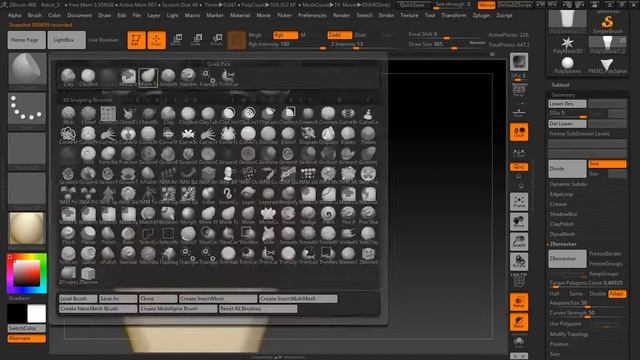Choose the Spiral brush
The height and width of the screenshot is (360, 640).
tap(88, 255)
